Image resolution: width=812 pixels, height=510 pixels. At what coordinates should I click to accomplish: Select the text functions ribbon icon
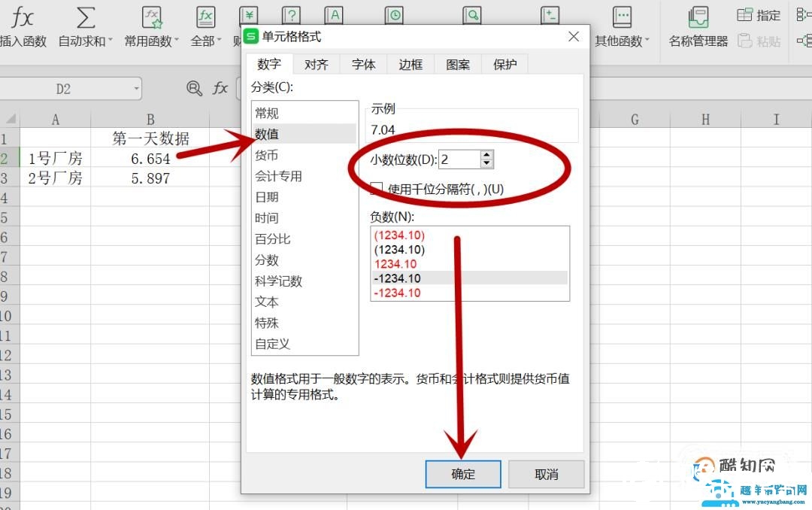[335, 15]
